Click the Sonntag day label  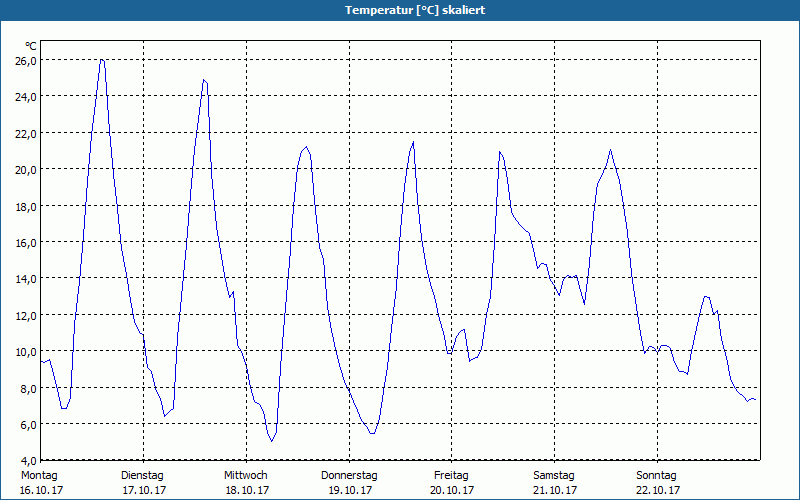click(x=656, y=476)
